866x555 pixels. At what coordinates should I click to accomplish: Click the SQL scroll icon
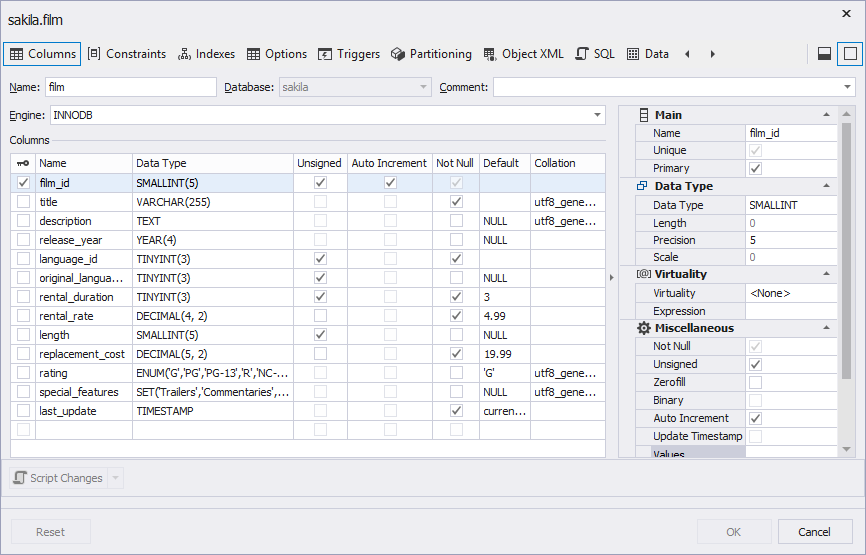[x=582, y=54]
